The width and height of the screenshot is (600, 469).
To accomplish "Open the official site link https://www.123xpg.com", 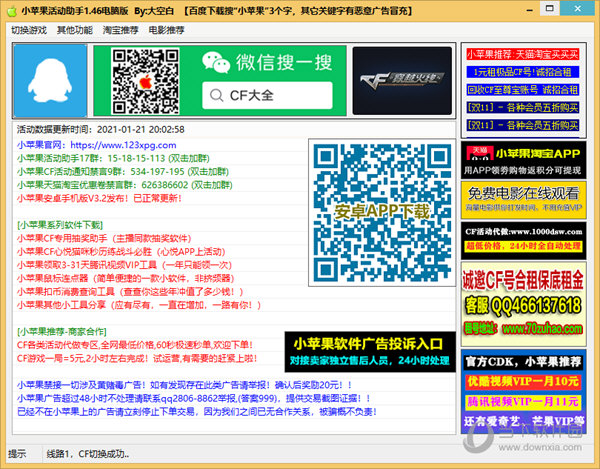I will [123, 145].
